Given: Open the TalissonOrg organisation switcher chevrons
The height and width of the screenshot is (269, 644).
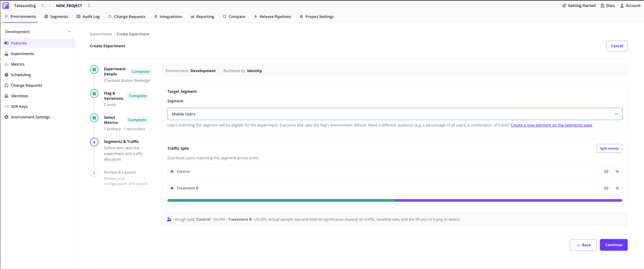Looking at the screenshot, I should [43, 6].
